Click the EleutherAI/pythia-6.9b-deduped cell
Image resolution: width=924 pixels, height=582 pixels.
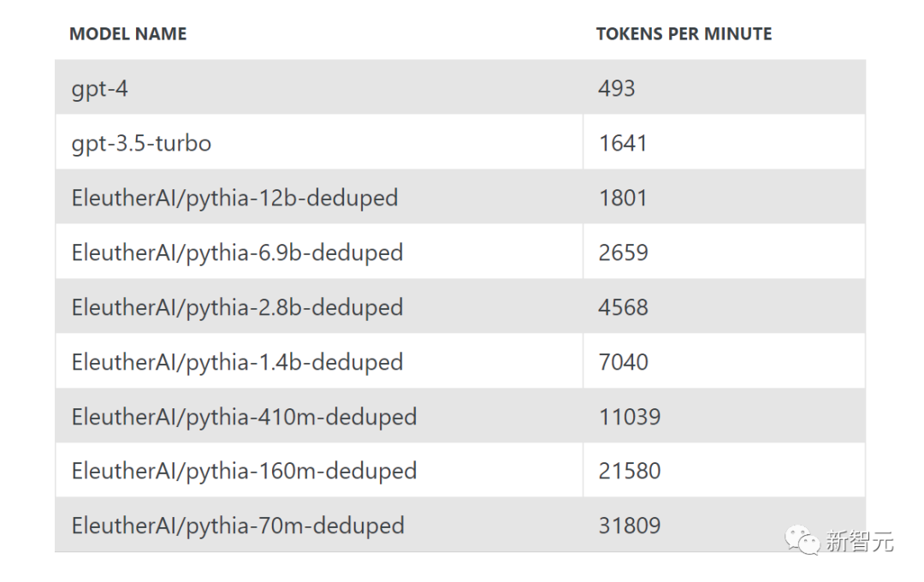tap(237, 252)
